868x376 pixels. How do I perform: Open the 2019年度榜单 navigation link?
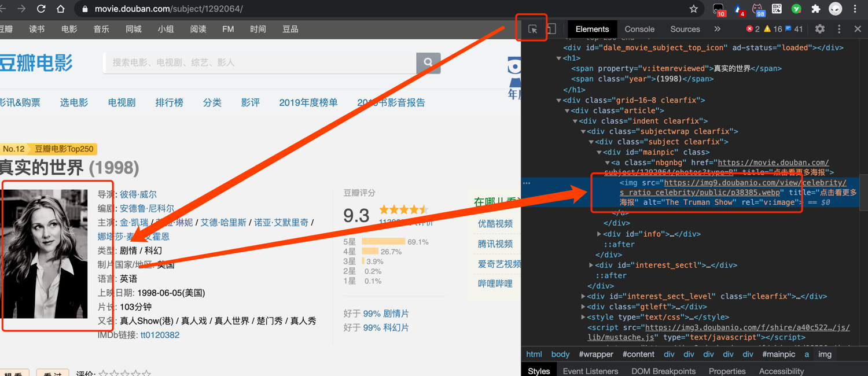308,102
